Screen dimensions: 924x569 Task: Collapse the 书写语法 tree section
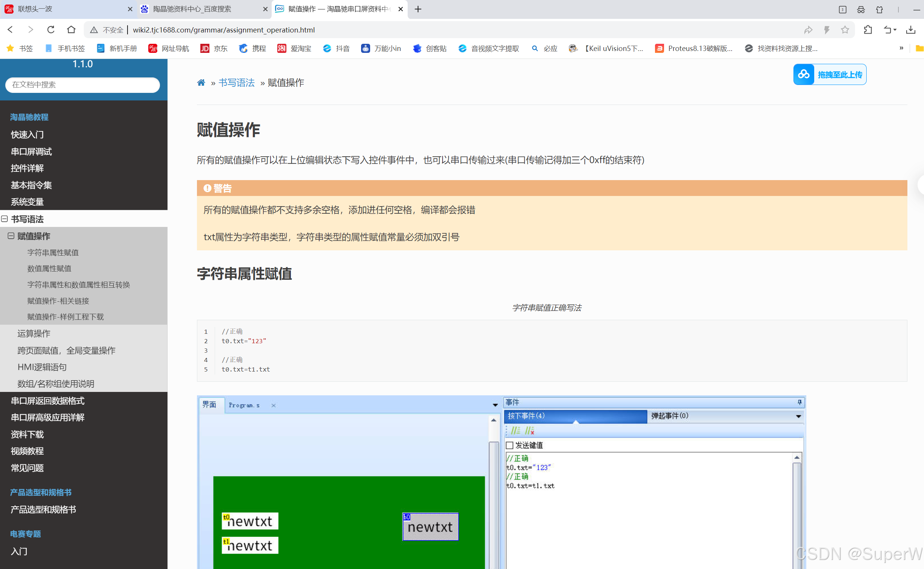5,219
